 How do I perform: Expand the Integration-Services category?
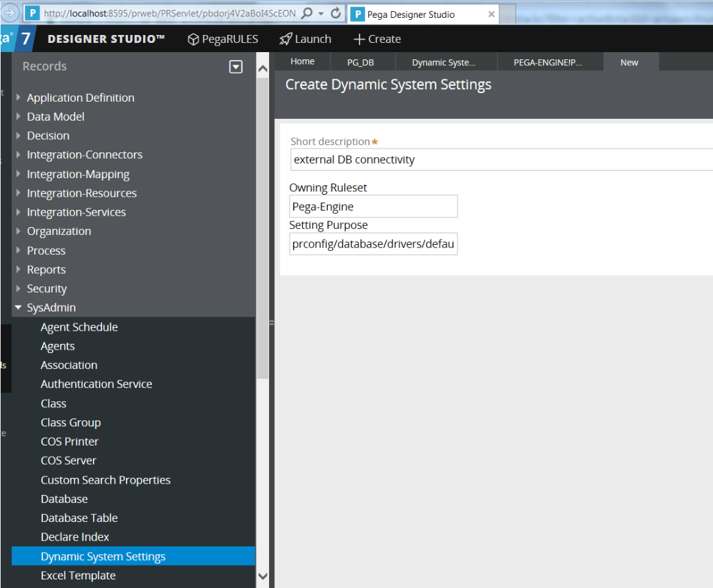tap(18, 212)
